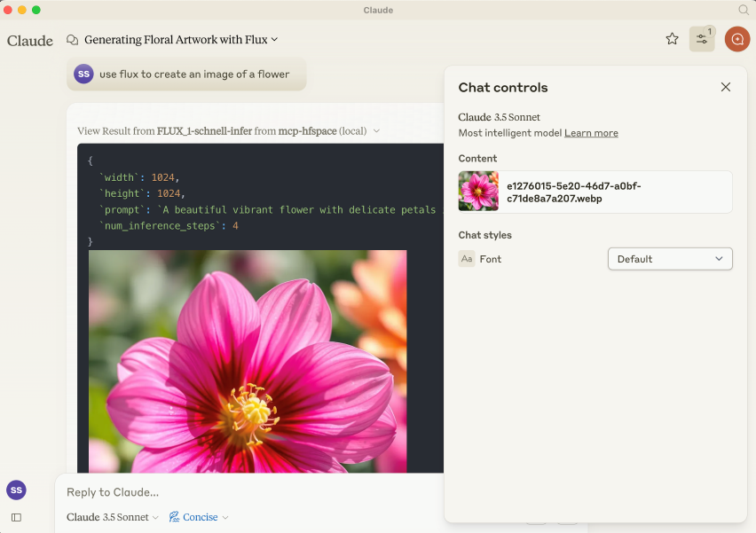Toggle the sidebar panel icon bottom left
Screen dimensions: 756x533
click(x=15, y=517)
